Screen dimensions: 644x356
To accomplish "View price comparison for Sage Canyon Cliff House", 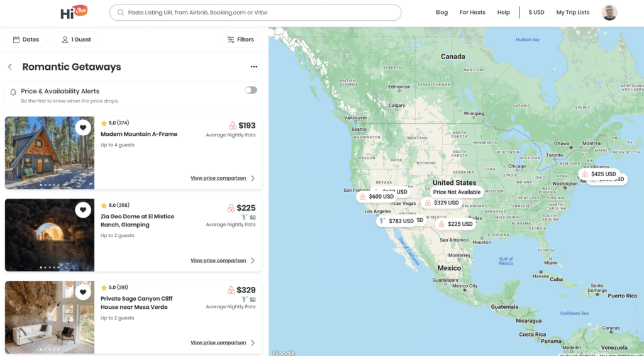I will (x=218, y=342).
